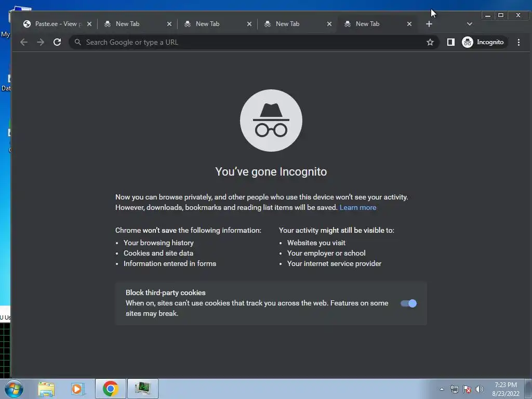
Task: Click the Chrome taskbar icon
Action: [110, 389]
